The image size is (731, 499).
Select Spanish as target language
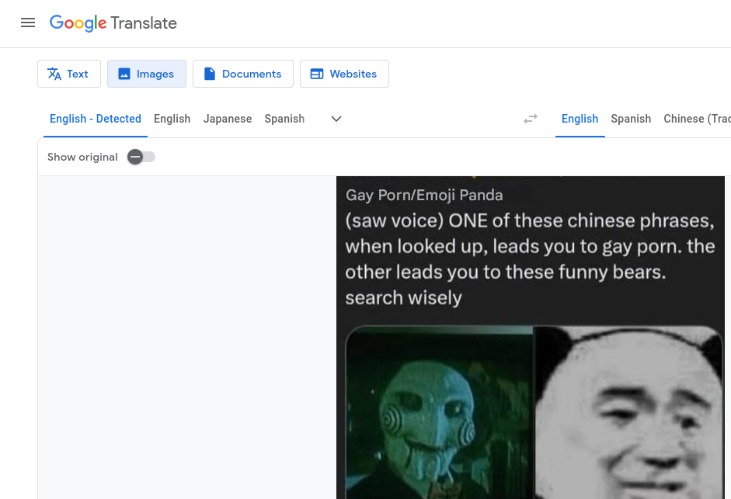631,119
